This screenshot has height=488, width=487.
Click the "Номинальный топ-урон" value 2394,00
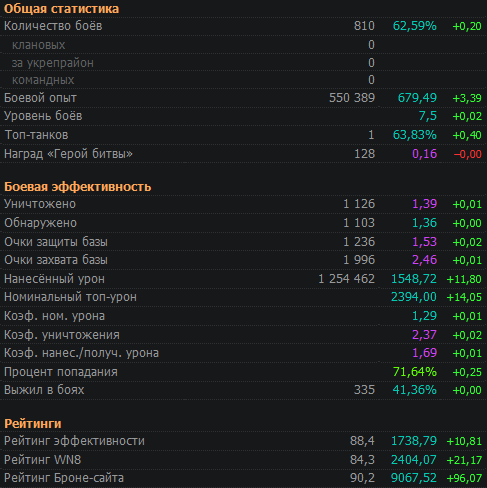(414, 297)
